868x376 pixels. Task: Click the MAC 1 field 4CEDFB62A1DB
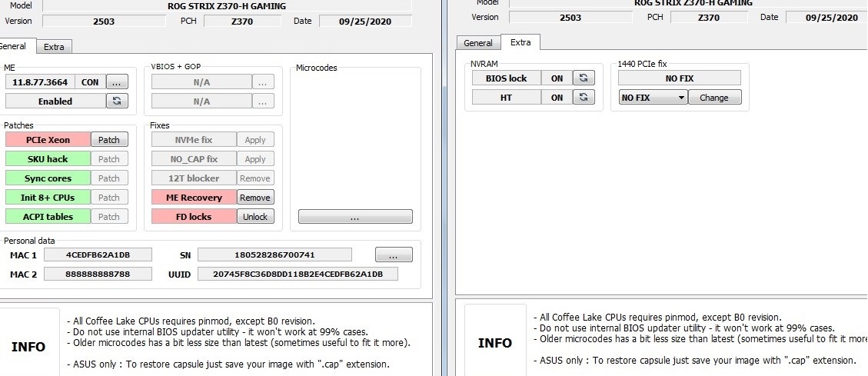click(x=98, y=255)
